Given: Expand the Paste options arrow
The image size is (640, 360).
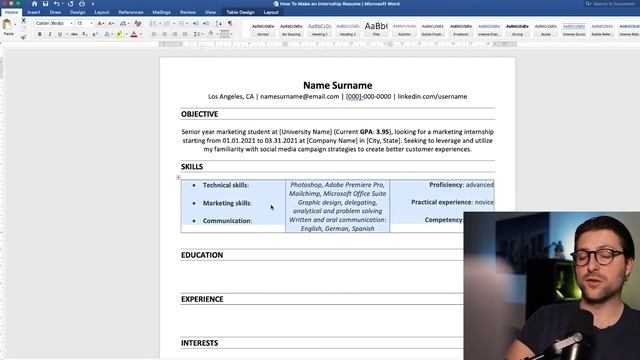Looking at the screenshot, I should click(15, 24).
